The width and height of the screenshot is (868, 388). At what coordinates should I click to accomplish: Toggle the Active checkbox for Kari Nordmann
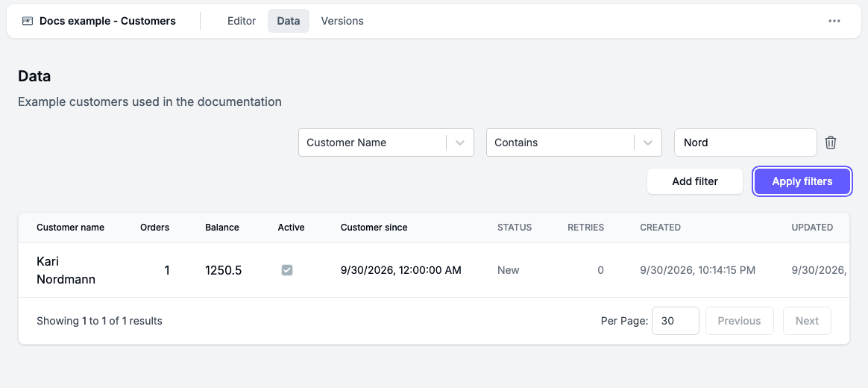(x=287, y=270)
